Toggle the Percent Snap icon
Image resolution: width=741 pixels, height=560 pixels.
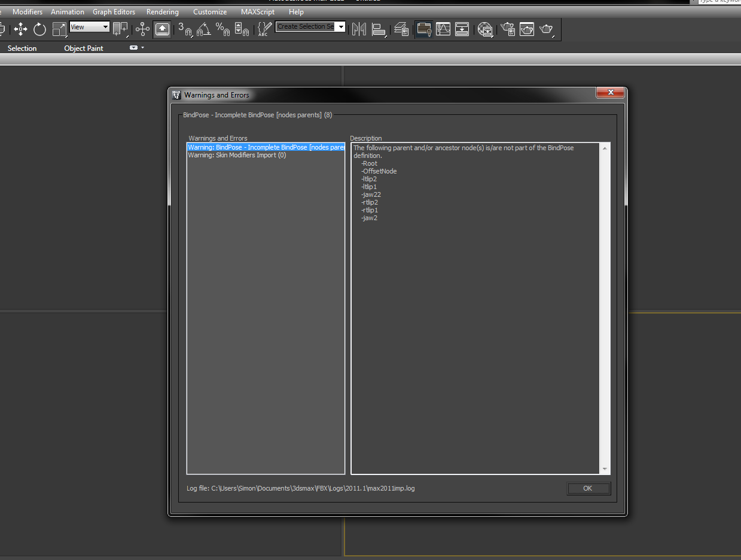click(x=222, y=29)
